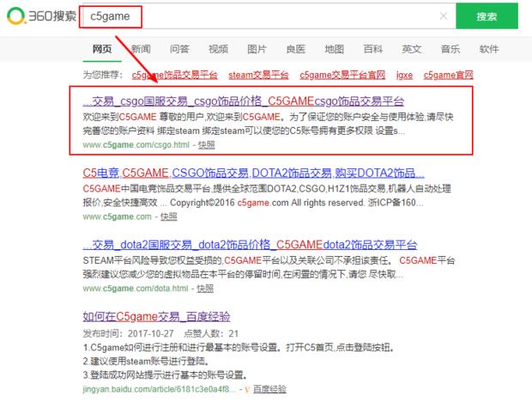
Task: Open the 图片 tab
Action: [x=257, y=49]
